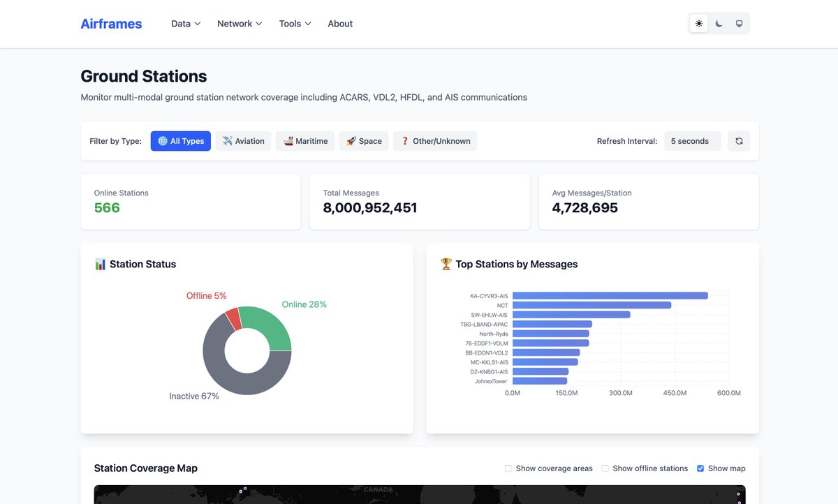Click the bar chart icon beside Station Status

click(101, 264)
